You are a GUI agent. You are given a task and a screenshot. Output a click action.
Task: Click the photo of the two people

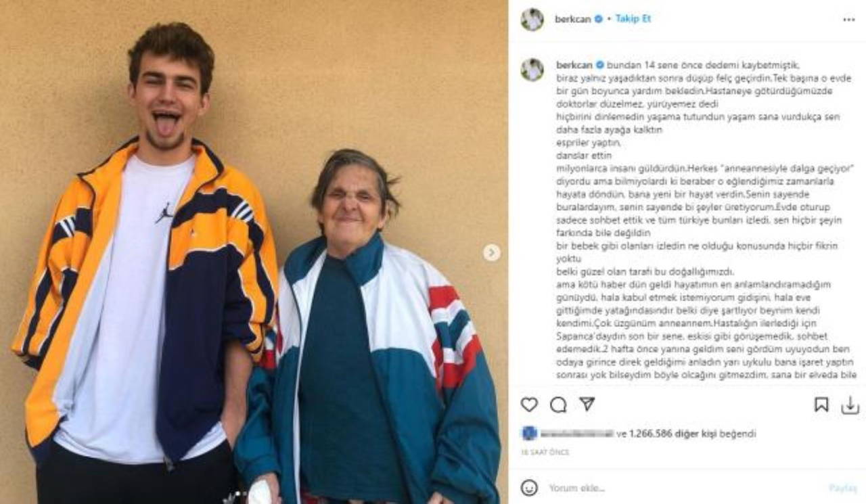tap(254, 252)
